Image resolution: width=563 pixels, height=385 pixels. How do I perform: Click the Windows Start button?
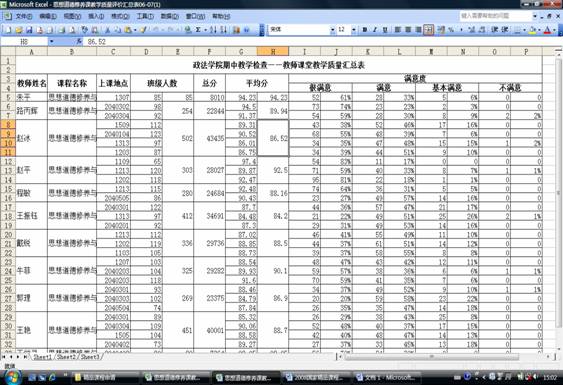pyautogui.click(x=12, y=377)
